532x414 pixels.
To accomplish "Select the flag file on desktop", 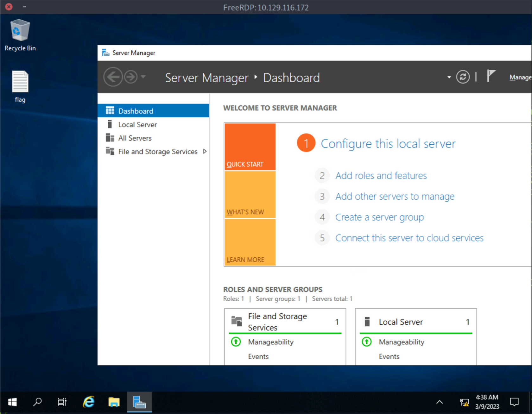I will [x=20, y=86].
